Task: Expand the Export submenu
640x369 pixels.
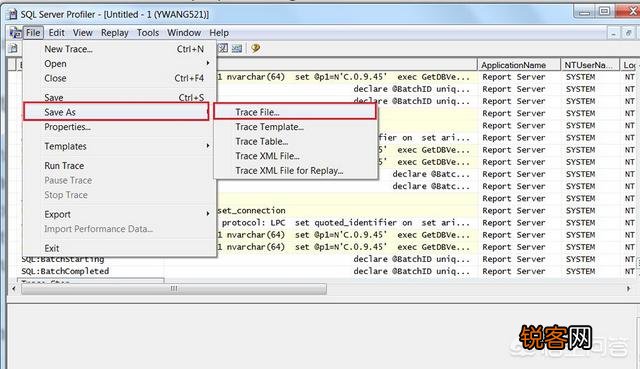Action: pos(119,214)
